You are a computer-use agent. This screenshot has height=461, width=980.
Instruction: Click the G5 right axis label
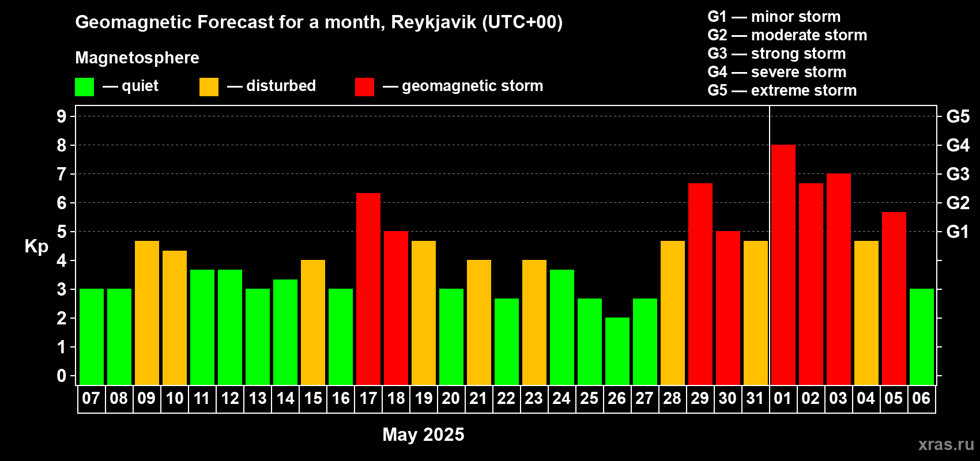coord(958,116)
